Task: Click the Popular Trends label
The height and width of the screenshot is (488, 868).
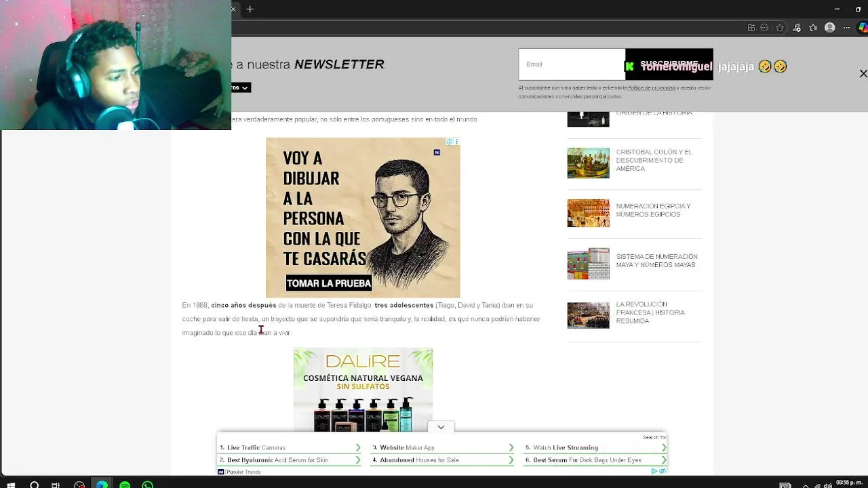Action: coord(243,472)
